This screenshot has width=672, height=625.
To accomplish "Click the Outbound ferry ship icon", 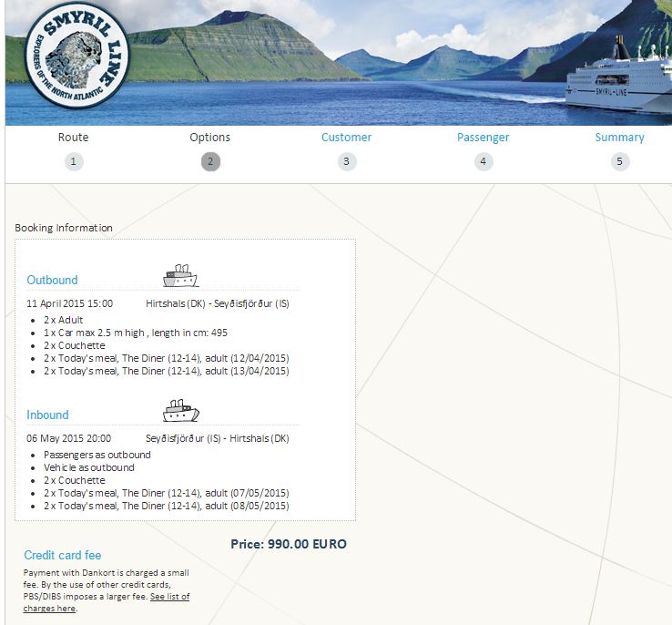I will click(180, 275).
